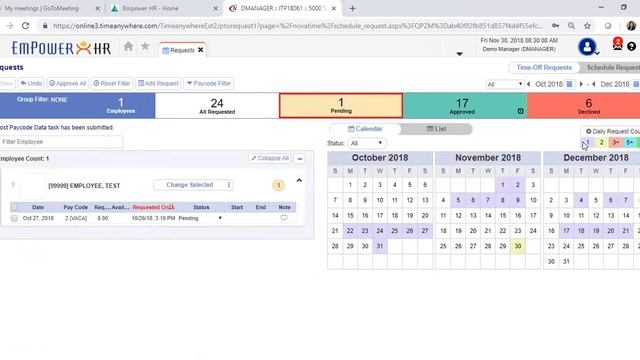Collapse the Test Employee section chevron

click(x=299, y=180)
